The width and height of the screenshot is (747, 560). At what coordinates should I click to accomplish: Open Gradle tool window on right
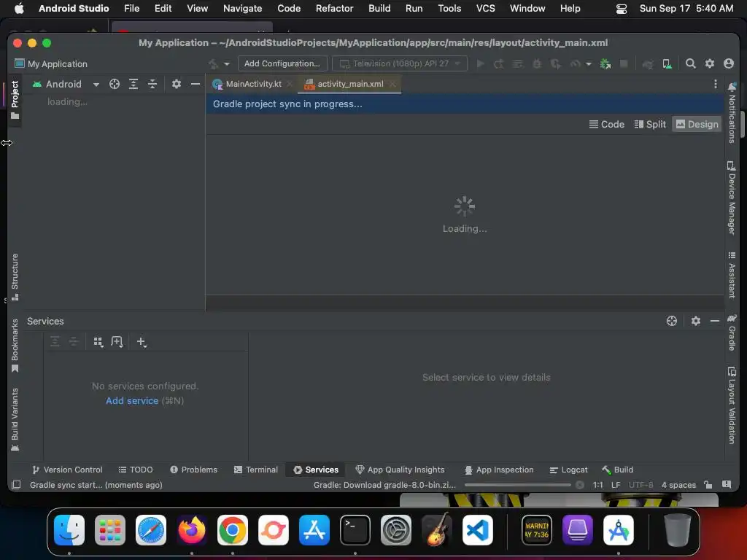pos(732,332)
